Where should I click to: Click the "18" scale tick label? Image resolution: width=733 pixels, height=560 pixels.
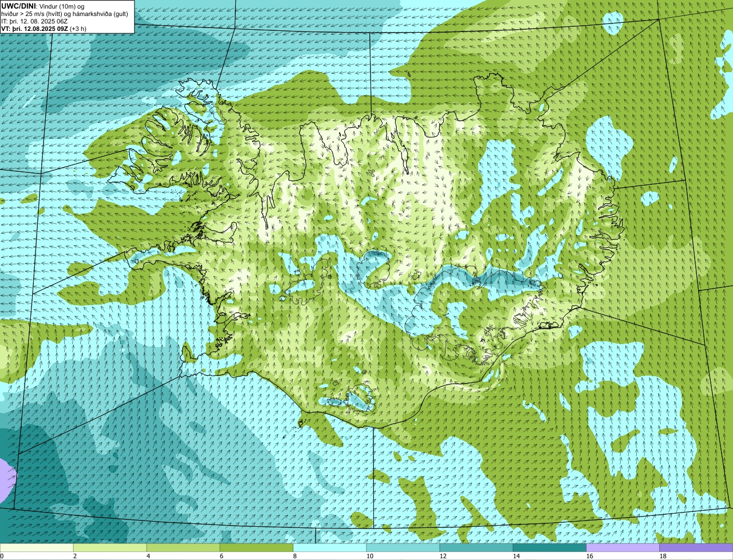pos(663,556)
